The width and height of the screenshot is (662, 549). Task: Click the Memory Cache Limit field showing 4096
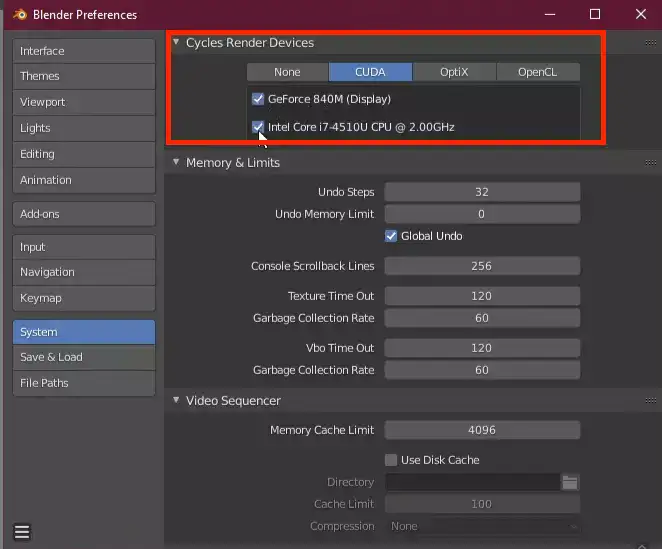click(x=482, y=430)
